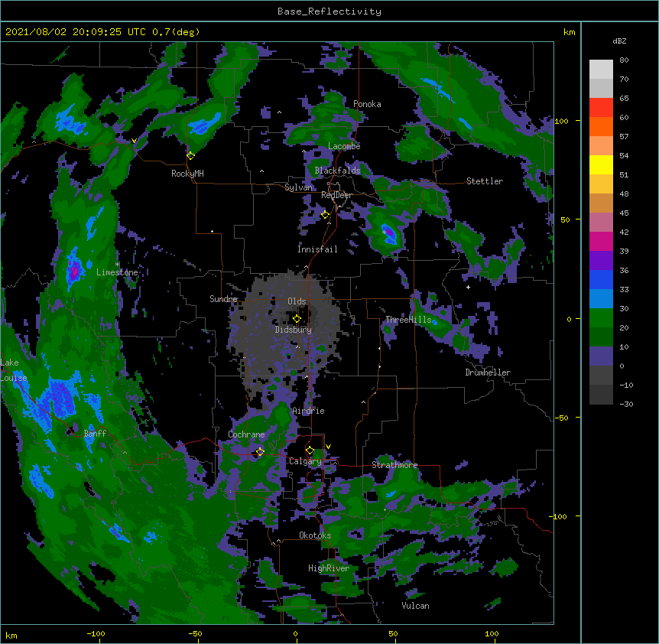
Task: Click the Sylvan label
Action: point(298,187)
